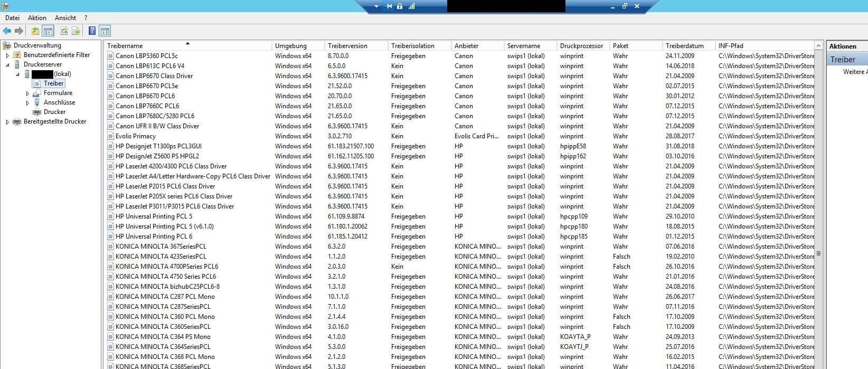This screenshot has width=868, height=369.
Task: Click Weitere Aktionen in the Aktionen pane
Action: (855, 72)
